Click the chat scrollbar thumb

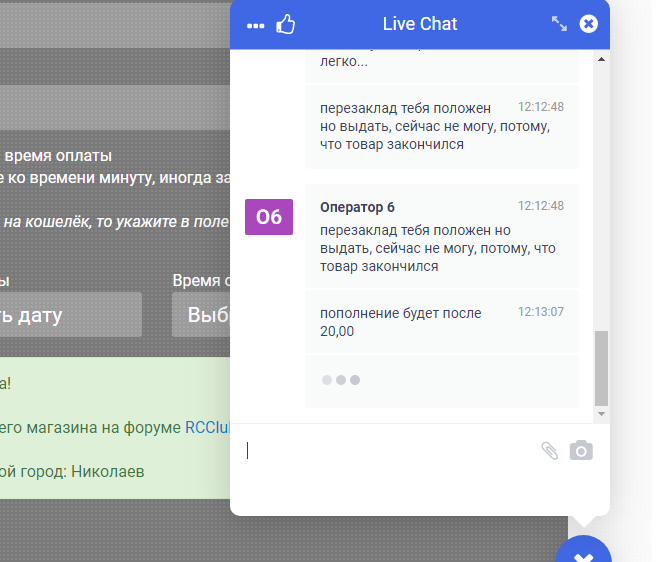[x=601, y=368]
